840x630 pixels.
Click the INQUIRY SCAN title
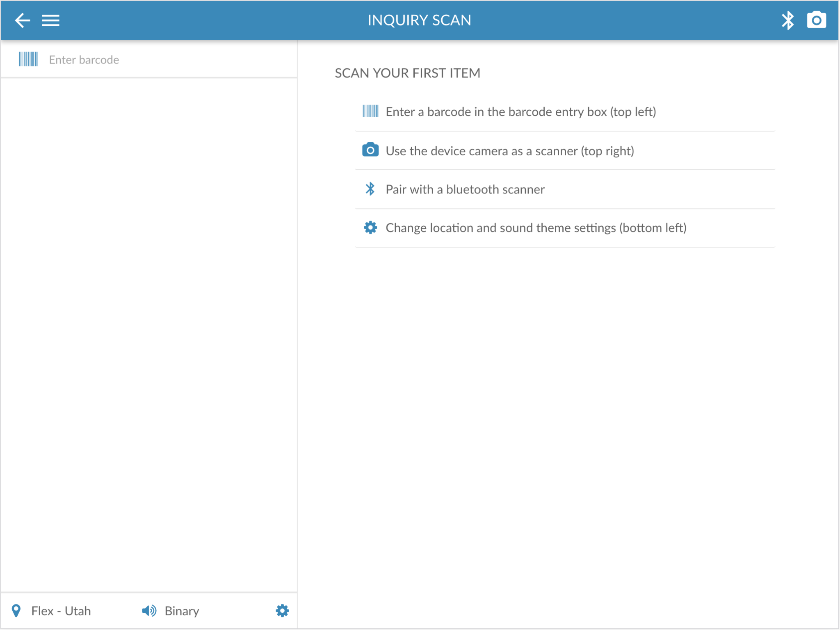pos(419,20)
